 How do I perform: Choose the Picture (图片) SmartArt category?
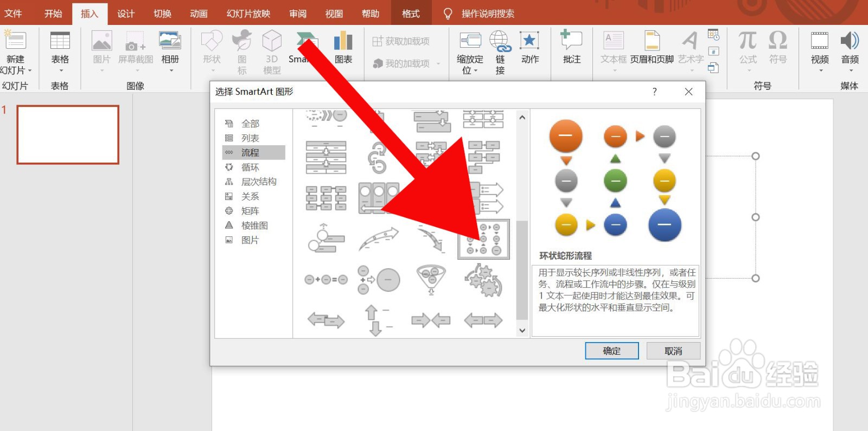point(250,240)
